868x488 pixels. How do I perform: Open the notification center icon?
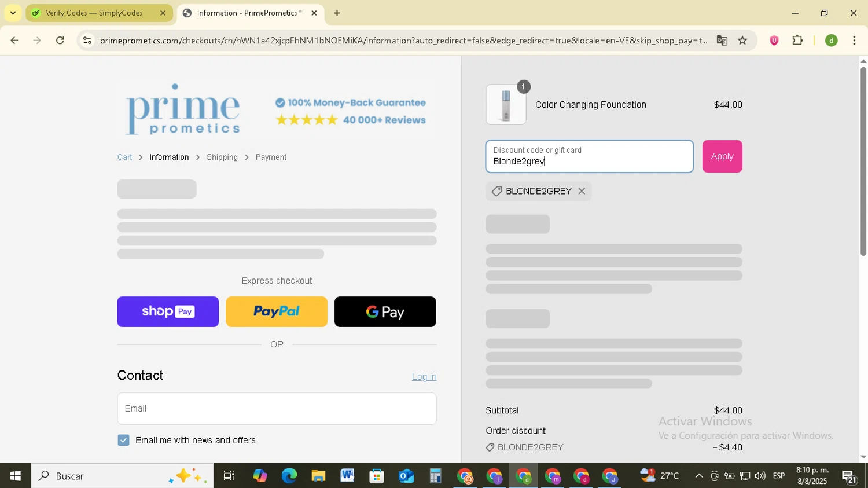(x=849, y=477)
